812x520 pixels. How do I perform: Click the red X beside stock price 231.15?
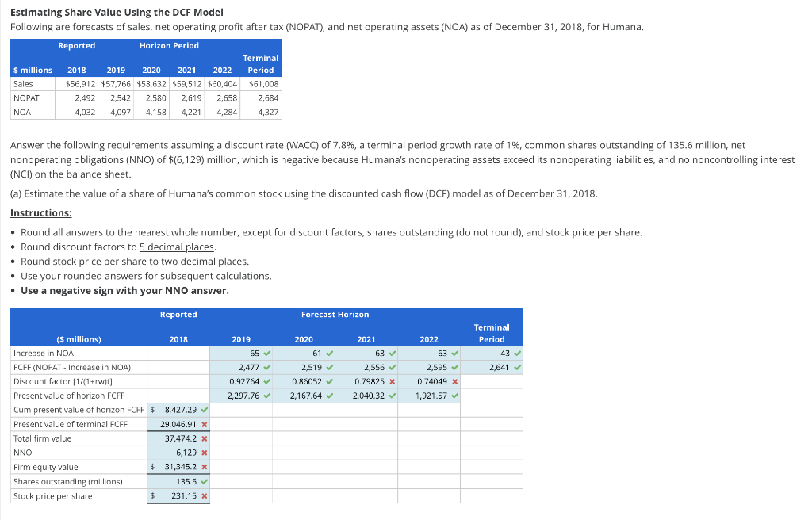[205, 496]
